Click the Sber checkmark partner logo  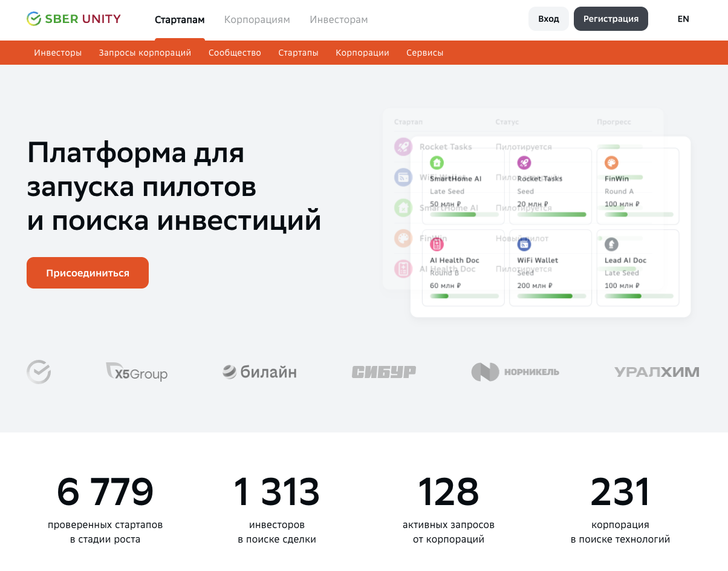[39, 372]
